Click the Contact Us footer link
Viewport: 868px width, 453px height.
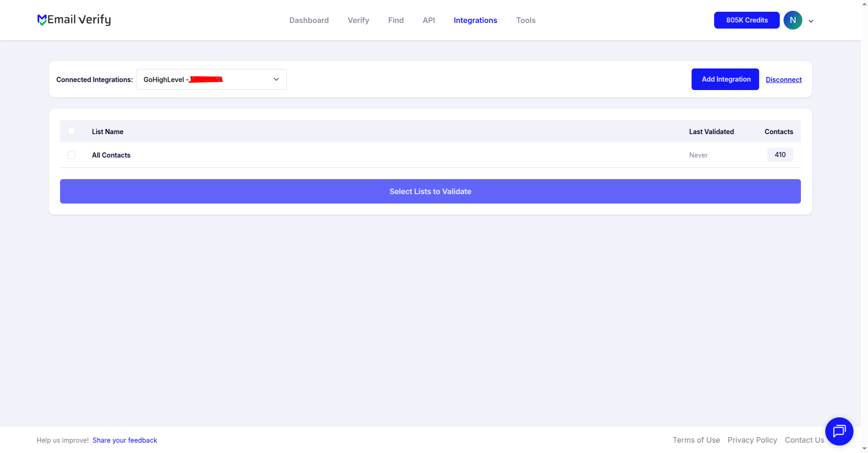click(x=804, y=440)
